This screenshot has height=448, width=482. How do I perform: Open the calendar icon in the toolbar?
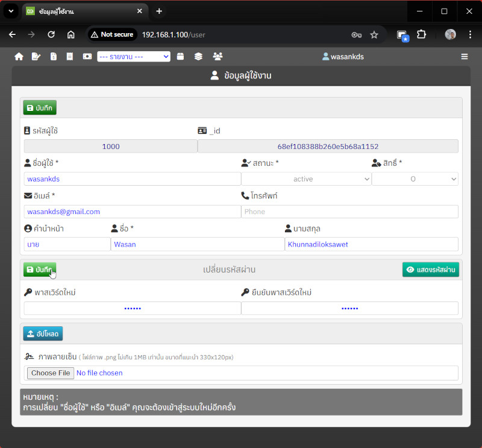[x=180, y=57]
